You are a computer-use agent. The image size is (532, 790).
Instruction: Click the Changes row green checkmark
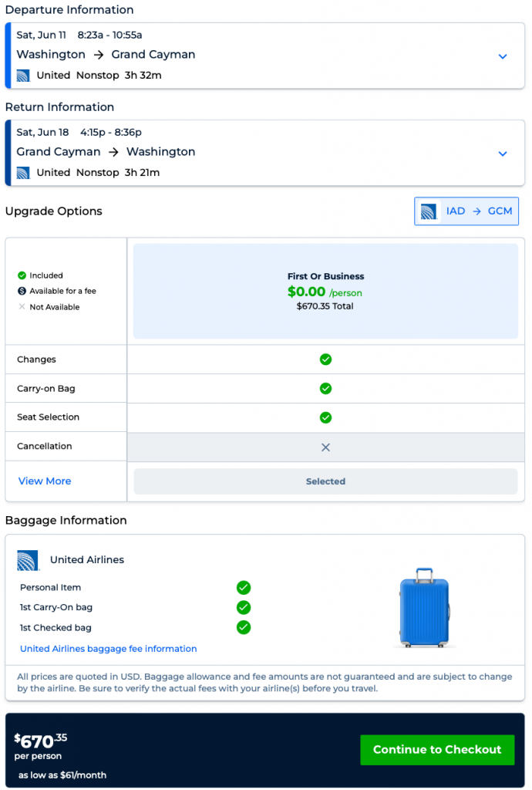click(x=325, y=360)
